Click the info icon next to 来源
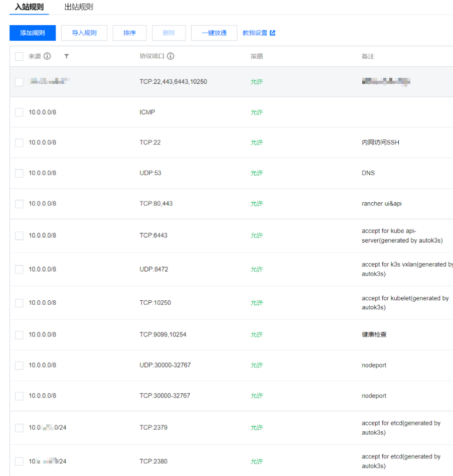This screenshot has height=476, width=453. coord(47,56)
